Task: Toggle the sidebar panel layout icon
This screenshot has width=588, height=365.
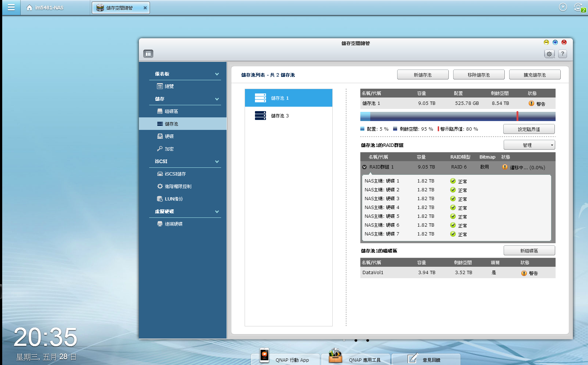Action: click(148, 54)
